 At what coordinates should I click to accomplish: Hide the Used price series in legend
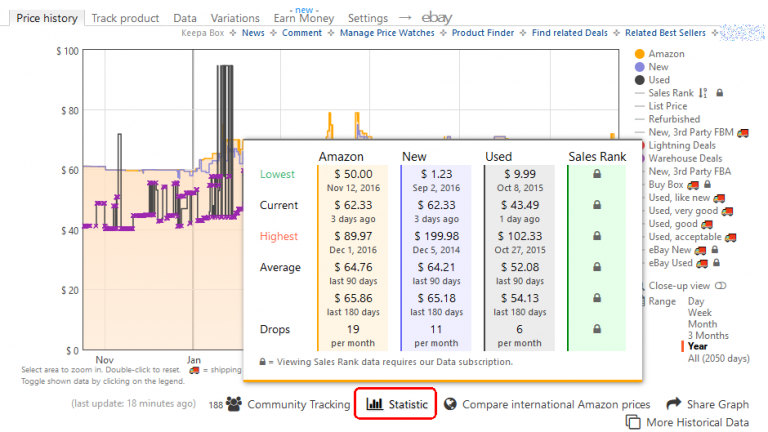[x=659, y=80]
